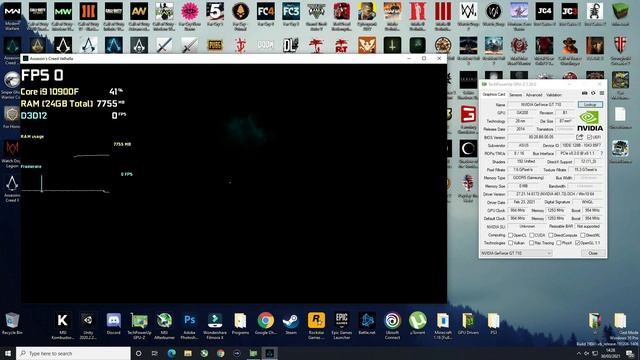Launch TechPowerUp GPU-Z desktop shortcut

139,321
